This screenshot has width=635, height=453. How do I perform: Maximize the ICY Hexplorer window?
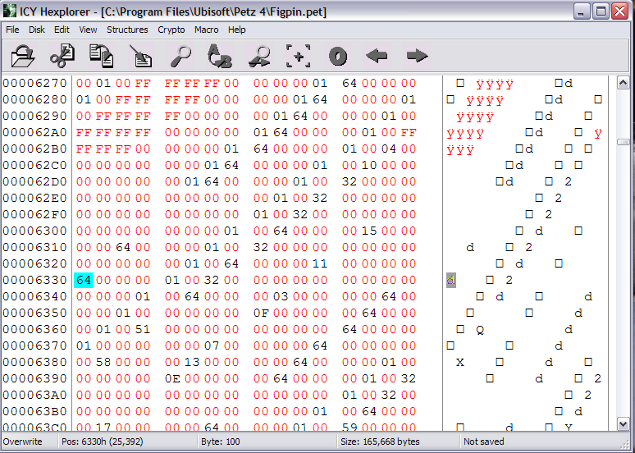tap(601, 11)
